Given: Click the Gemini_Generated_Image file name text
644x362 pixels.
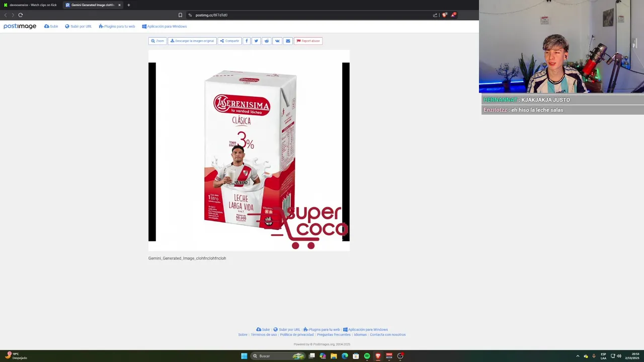Looking at the screenshot, I should [x=187, y=258].
